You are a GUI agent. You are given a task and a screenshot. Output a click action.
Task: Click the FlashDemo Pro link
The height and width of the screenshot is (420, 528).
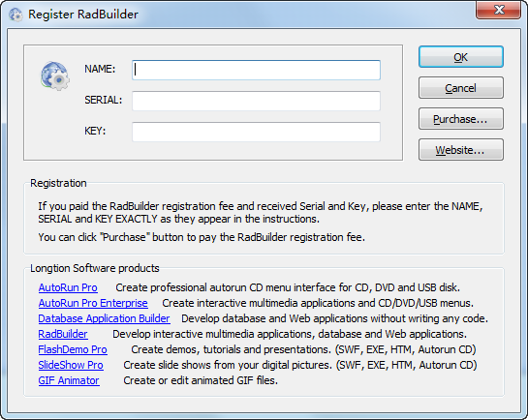(x=73, y=349)
